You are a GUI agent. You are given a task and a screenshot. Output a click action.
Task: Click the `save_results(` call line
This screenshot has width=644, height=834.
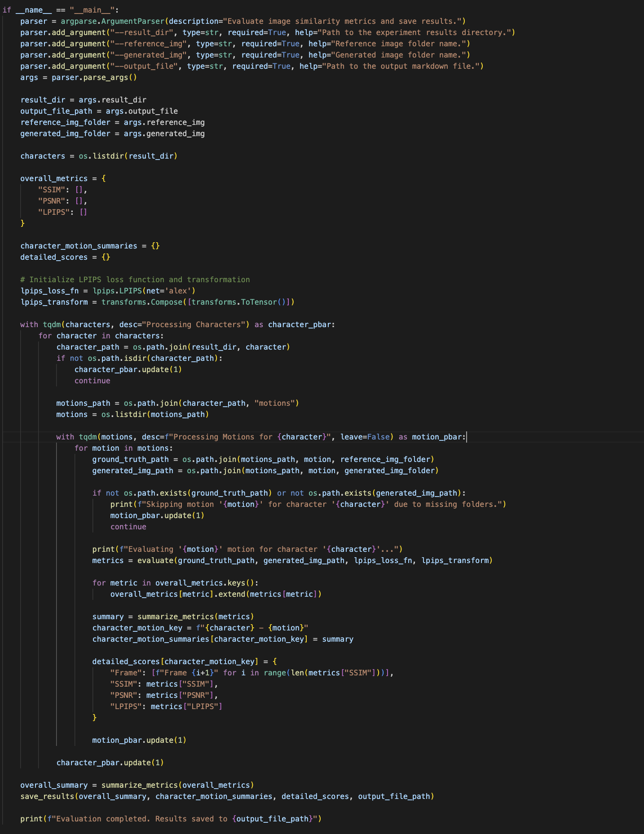coord(227,796)
